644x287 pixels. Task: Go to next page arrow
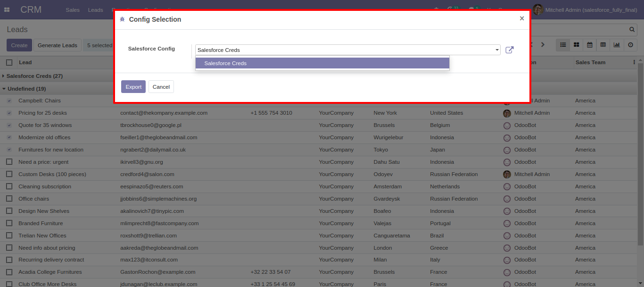pos(543,45)
